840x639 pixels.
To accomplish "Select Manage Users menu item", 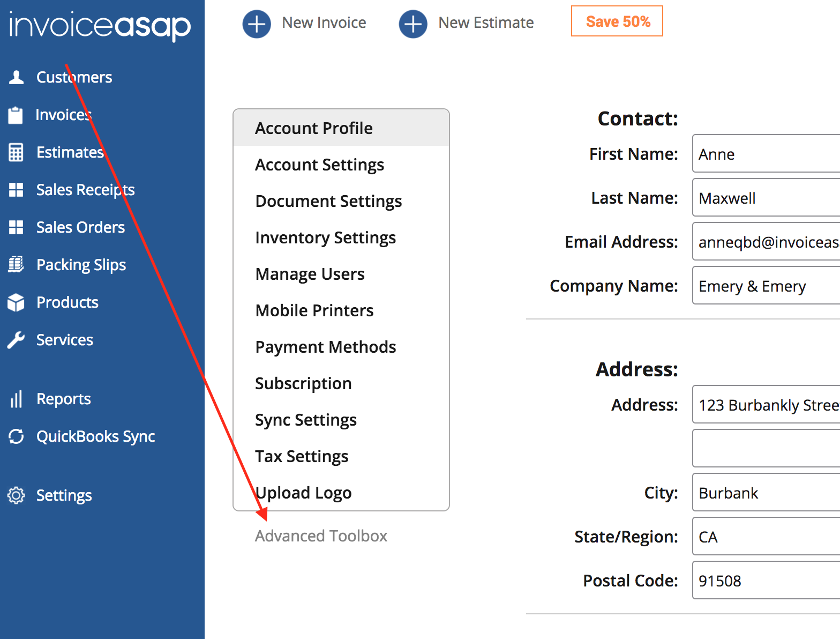I will (310, 274).
